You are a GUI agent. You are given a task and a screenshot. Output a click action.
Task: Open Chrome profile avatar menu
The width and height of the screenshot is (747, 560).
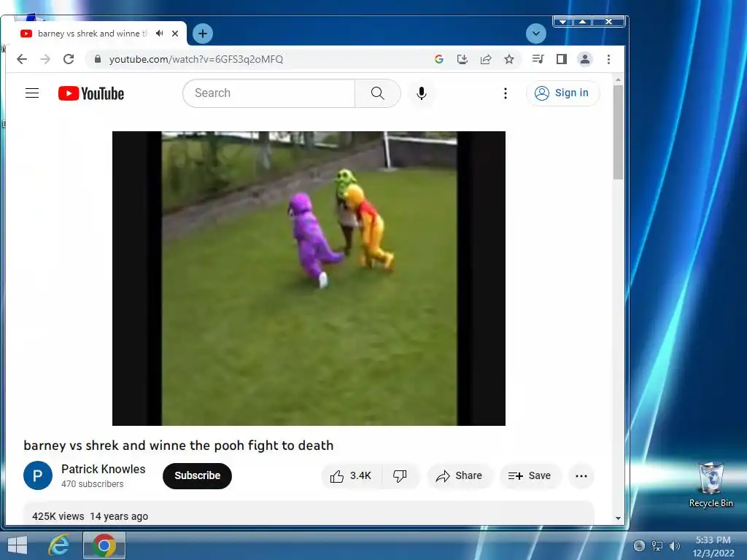(x=585, y=59)
